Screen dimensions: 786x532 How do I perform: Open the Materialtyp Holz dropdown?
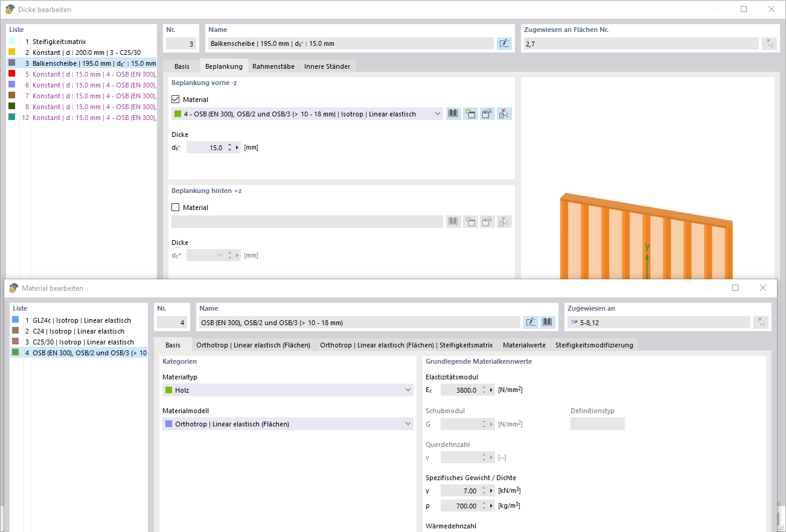288,390
